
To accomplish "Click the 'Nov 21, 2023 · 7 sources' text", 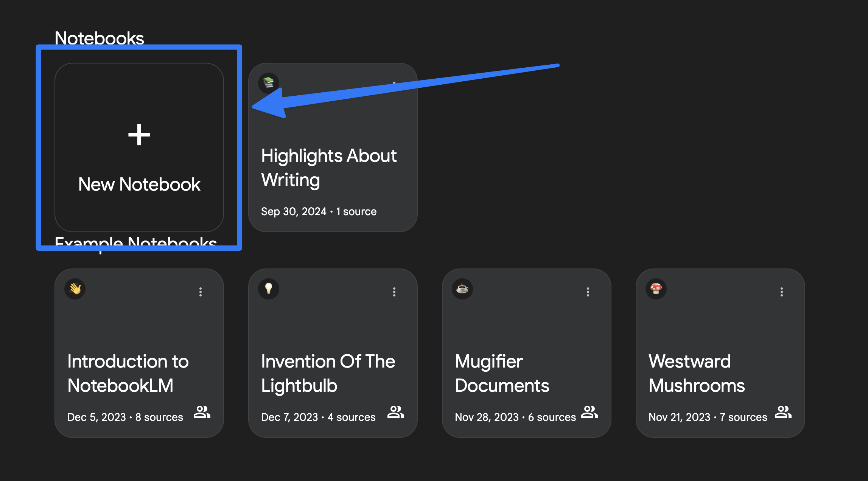I will 708,417.
